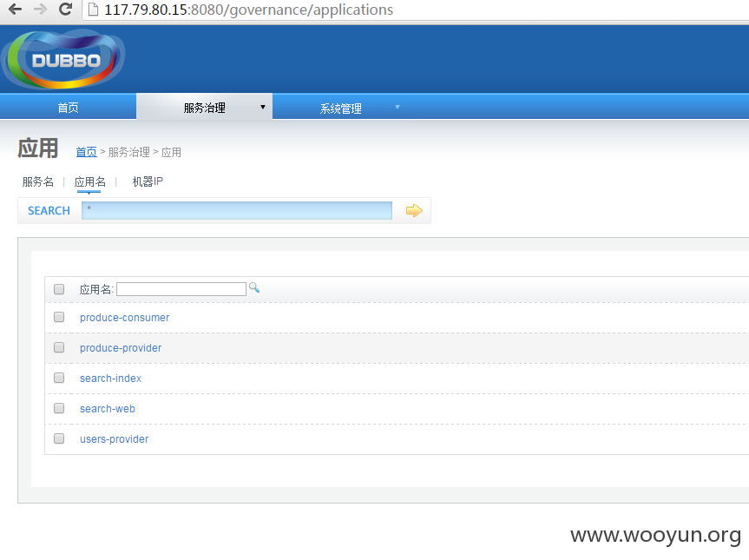Click the page icon in address bar

[94, 10]
